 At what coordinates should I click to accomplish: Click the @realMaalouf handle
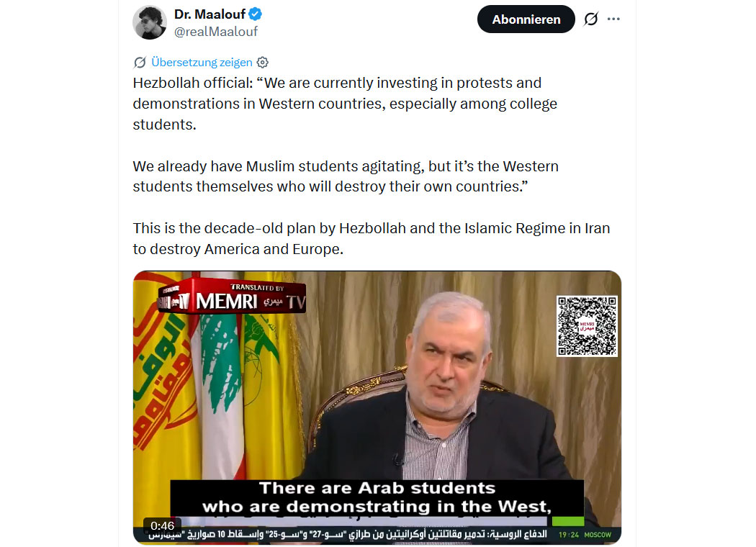pyautogui.click(x=215, y=32)
